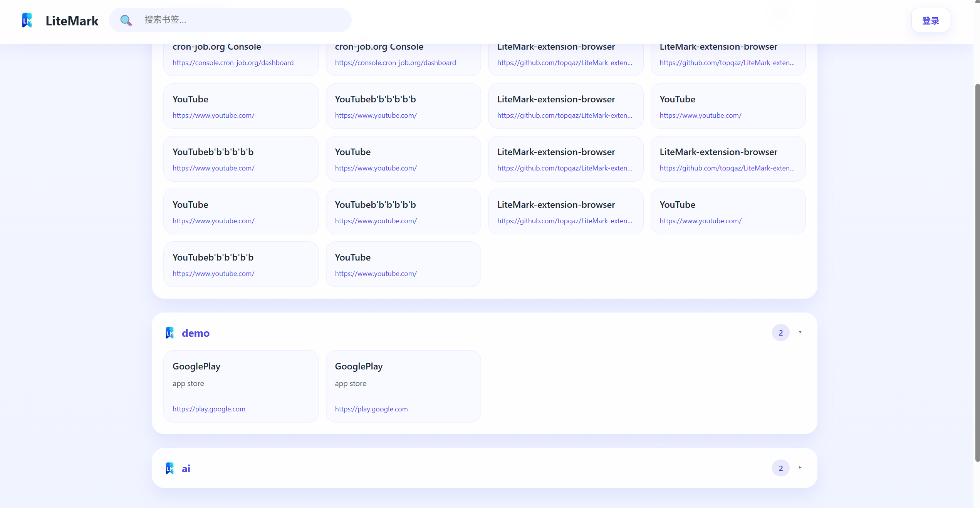Click the LiteMark title text in header
980x508 pixels.
click(x=72, y=21)
